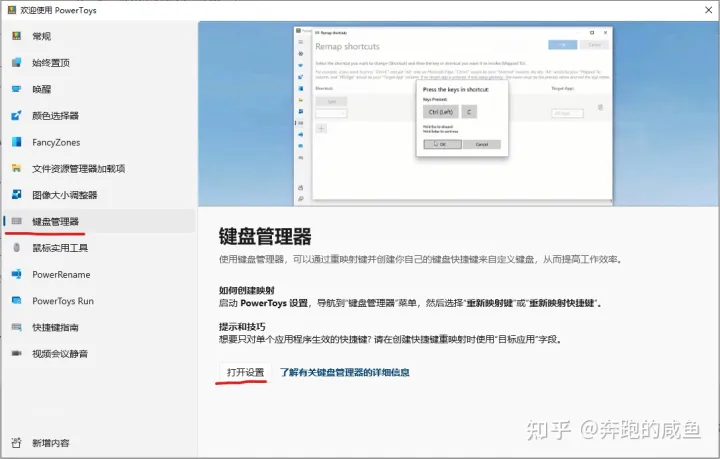Click the 唤醒 coffee cup icon

click(17, 89)
